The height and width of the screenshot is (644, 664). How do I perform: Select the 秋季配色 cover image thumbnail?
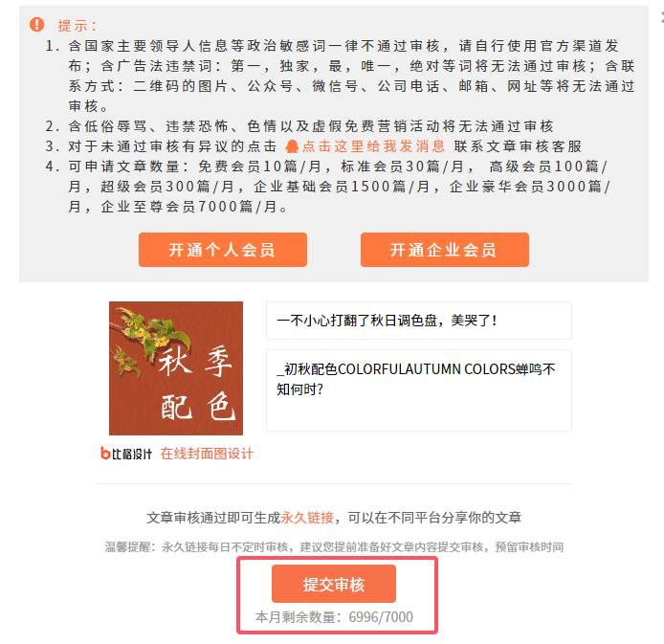click(x=176, y=368)
